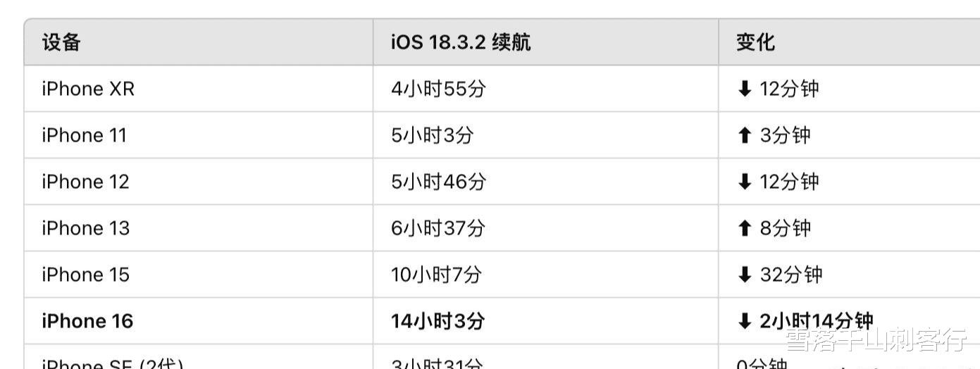Click the down arrow in iPhone 15 row

click(x=745, y=275)
